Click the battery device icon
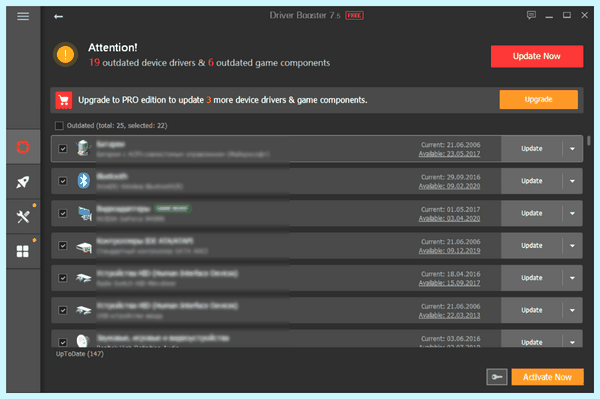The height and width of the screenshot is (399, 600). pyautogui.click(x=83, y=148)
